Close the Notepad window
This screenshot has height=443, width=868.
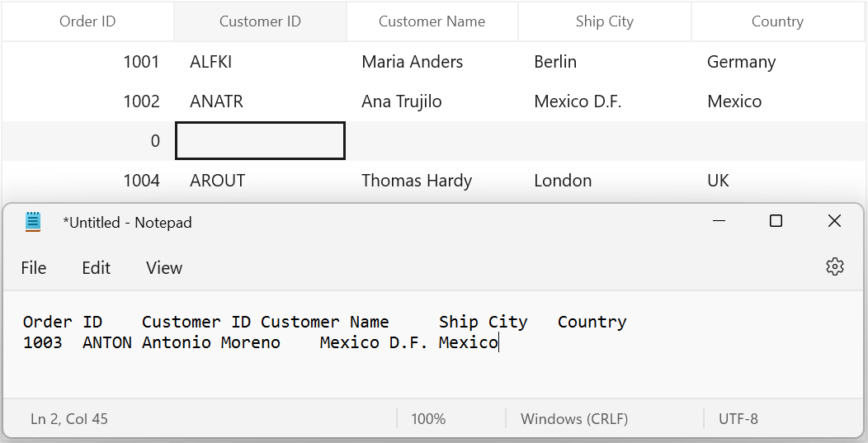pos(834,221)
